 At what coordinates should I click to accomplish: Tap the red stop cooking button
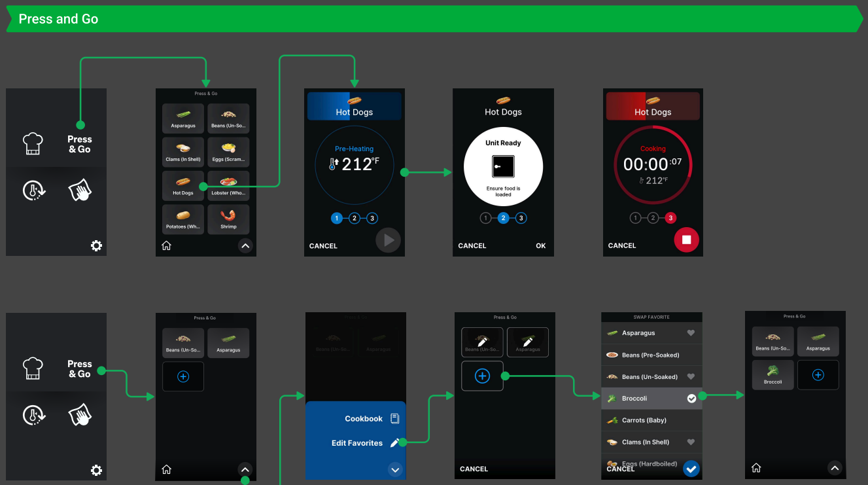(686, 240)
